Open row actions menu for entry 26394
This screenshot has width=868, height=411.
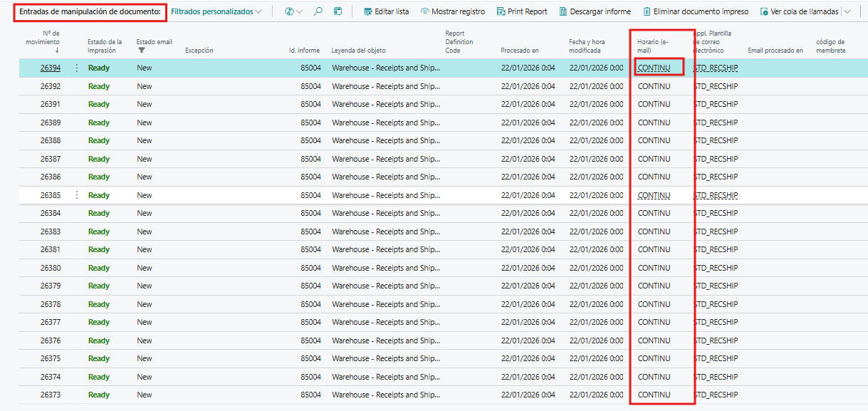click(77, 68)
